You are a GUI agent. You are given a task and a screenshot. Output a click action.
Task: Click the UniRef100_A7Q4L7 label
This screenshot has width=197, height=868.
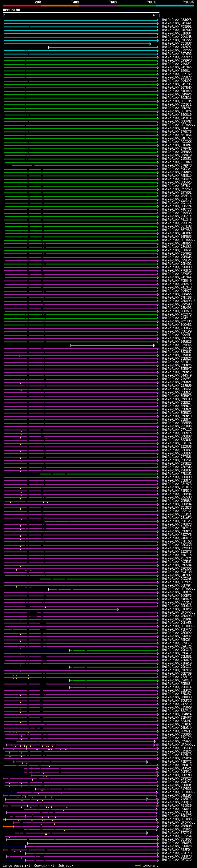pos(176,128)
